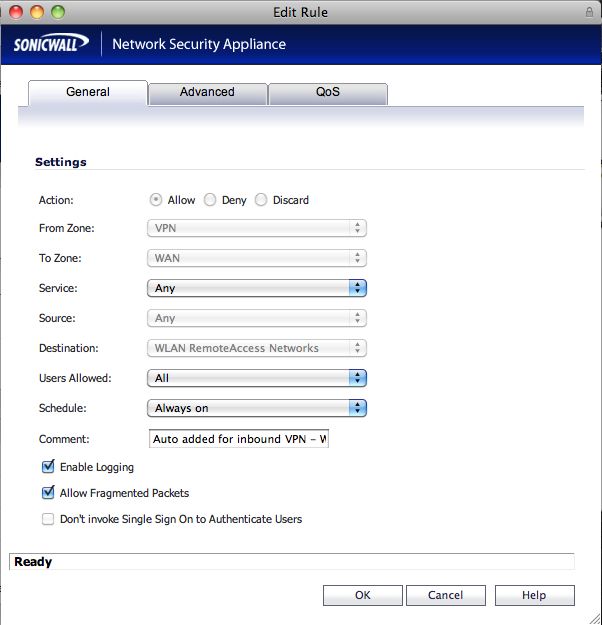The height and width of the screenshot is (625, 602).
Task: Open the Users Allowed dropdown
Action: click(257, 378)
